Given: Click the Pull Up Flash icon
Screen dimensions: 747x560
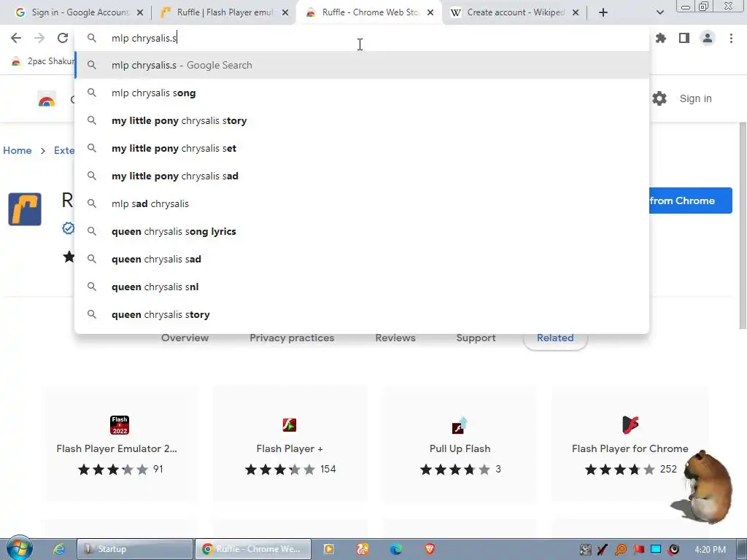Looking at the screenshot, I should [x=460, y=425].
